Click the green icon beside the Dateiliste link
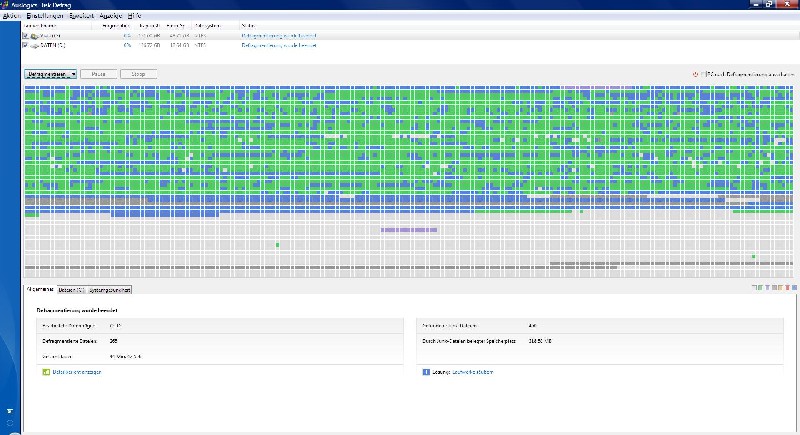800x435 pixels. pos(45,371)
